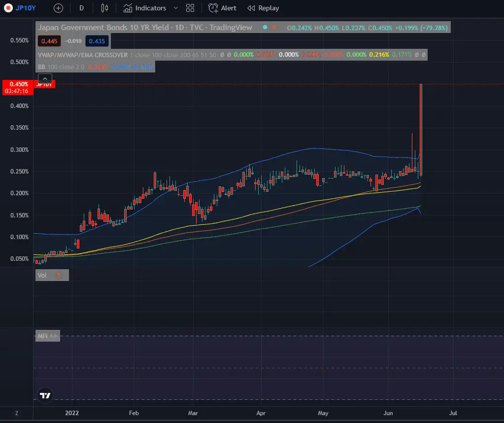
Task: Click the Z timezone button on time axis
Action: pyautogui.click(x=17, y=413)
